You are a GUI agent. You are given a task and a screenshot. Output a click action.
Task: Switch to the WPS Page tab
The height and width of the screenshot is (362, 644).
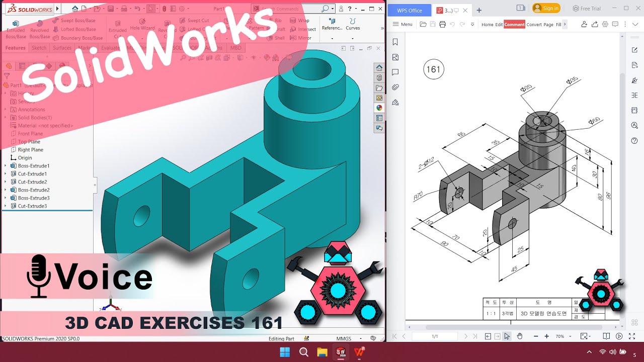click(x=548, y=24)
